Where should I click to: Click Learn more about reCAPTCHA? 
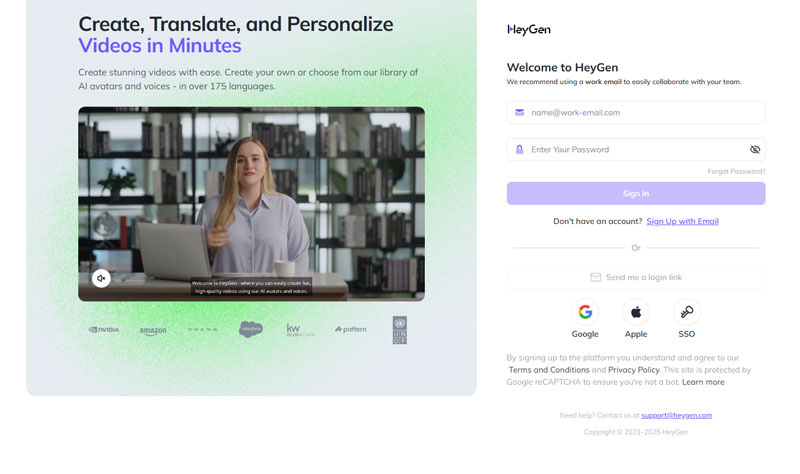pos(703,382)
